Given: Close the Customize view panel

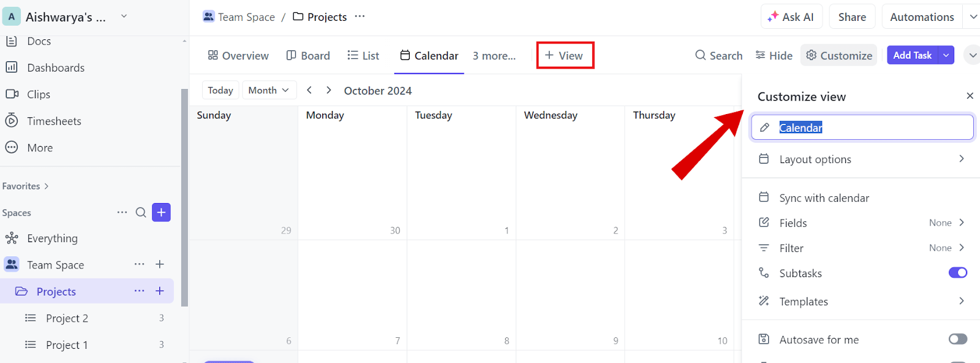Looking at the screenshot, I should click(970, 96).
